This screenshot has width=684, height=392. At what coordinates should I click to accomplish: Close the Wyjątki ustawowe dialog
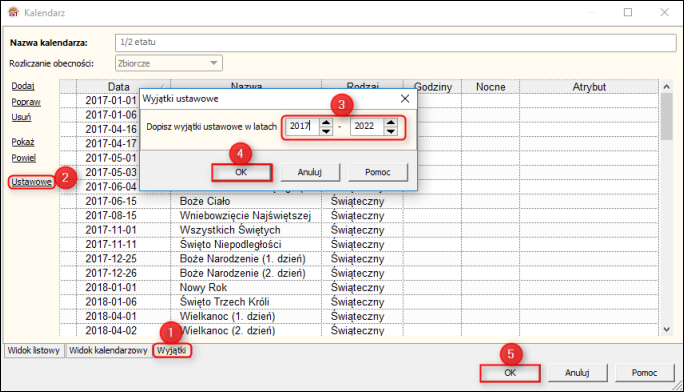click(405, 99)
